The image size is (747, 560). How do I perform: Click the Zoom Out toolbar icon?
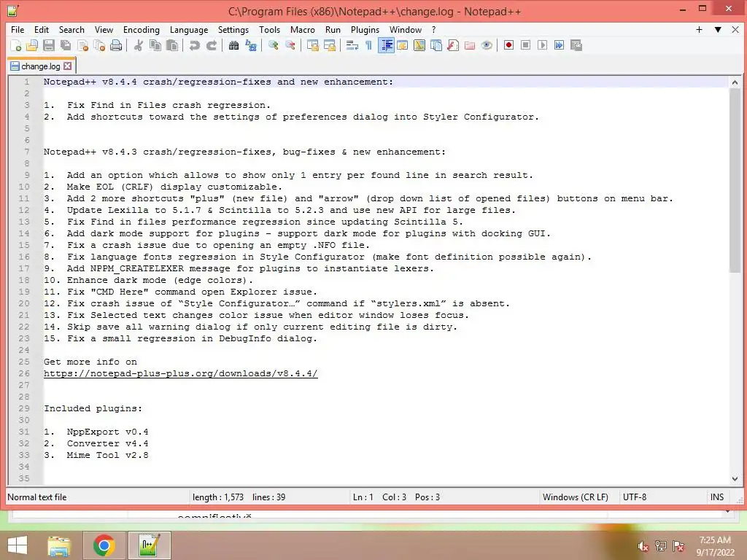290,45
